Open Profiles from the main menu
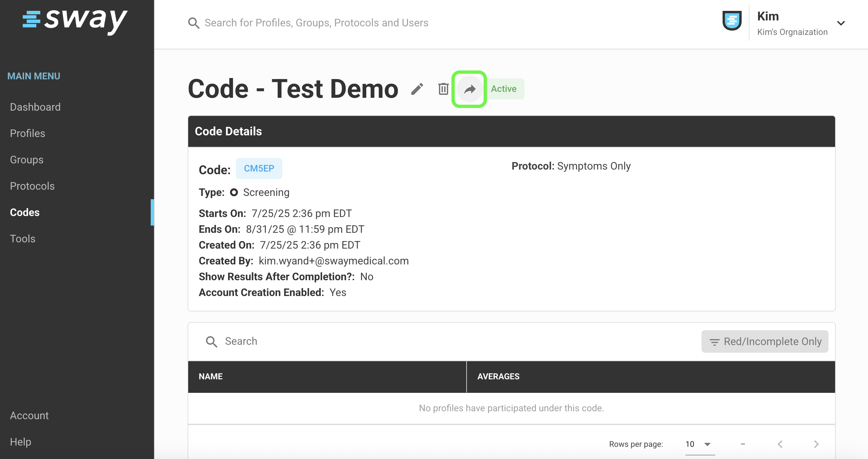This screenshot has width=868, height=459. (x=28, y=133)
